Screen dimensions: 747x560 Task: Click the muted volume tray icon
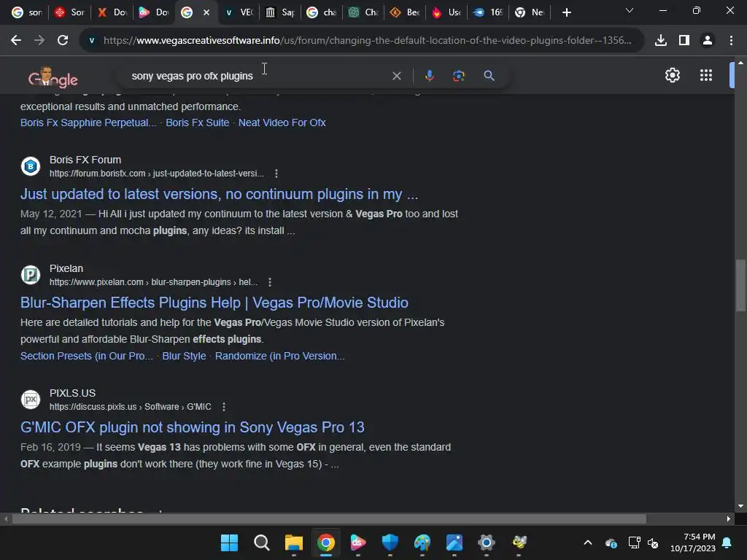[x=653, y=542]
